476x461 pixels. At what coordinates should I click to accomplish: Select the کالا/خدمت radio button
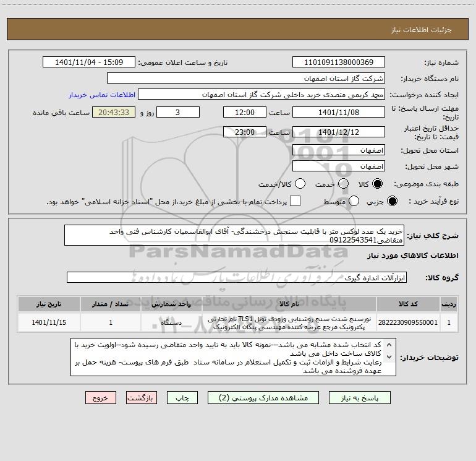pyautogui.click(x=300, y=184)
